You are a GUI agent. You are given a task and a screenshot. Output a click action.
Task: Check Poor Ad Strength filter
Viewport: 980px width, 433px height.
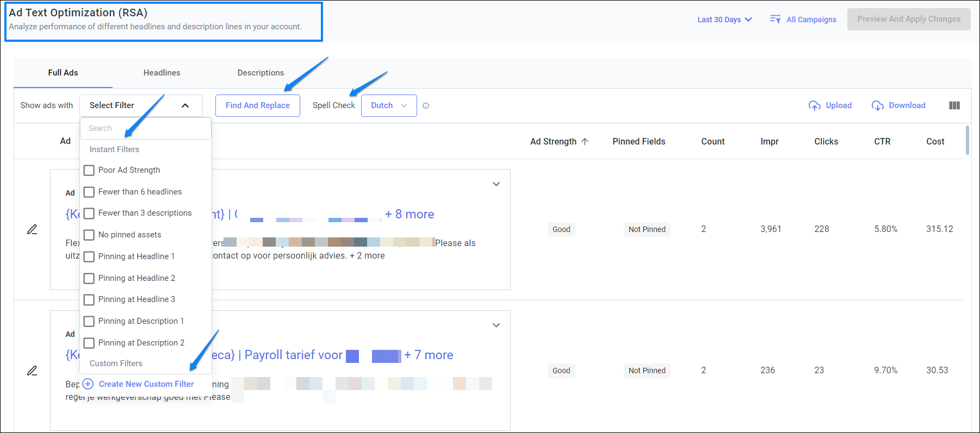(x=89, y=170)
